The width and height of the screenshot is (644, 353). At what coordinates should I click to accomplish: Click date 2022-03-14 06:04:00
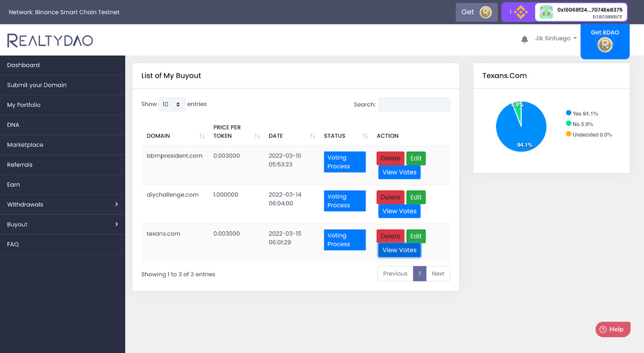point(285,199)
